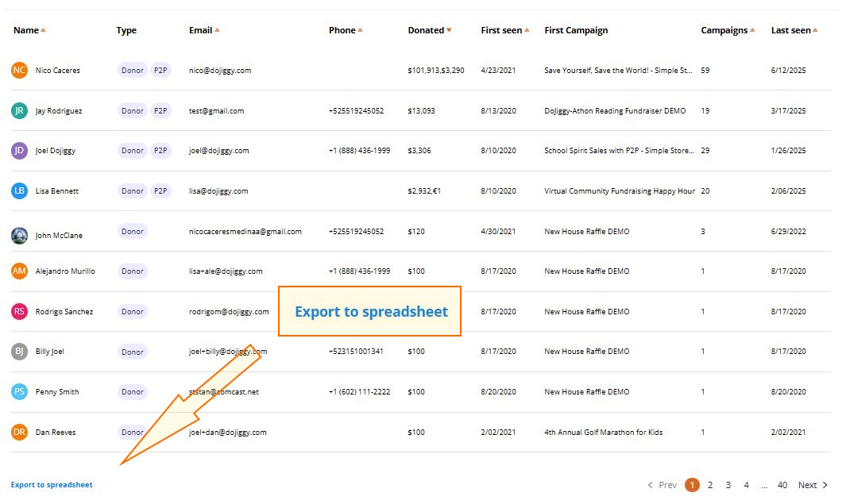Toggle the Donor badge on Nico Caceres
850x504 pixels.
tap(132, 70)
